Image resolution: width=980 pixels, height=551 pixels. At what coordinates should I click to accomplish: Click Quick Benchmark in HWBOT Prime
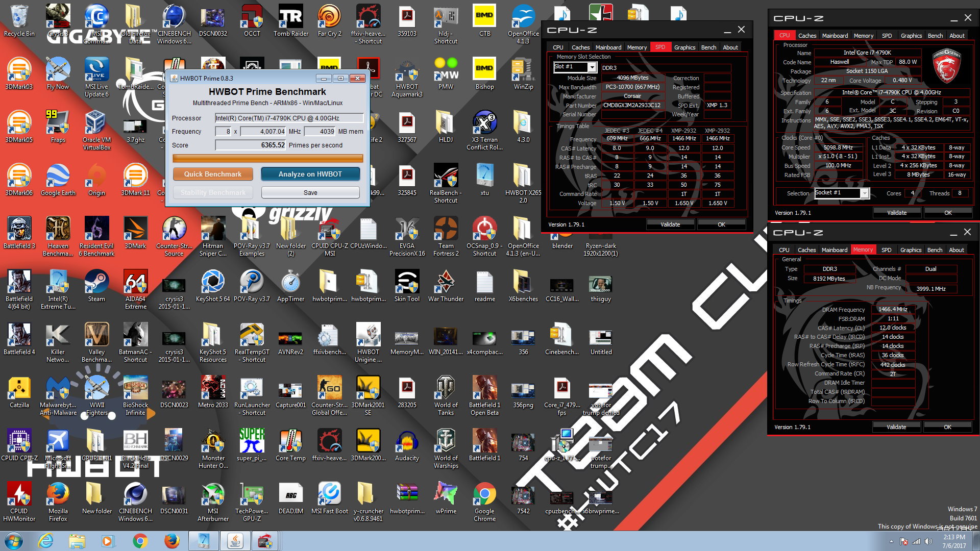(x=213, y=174)
